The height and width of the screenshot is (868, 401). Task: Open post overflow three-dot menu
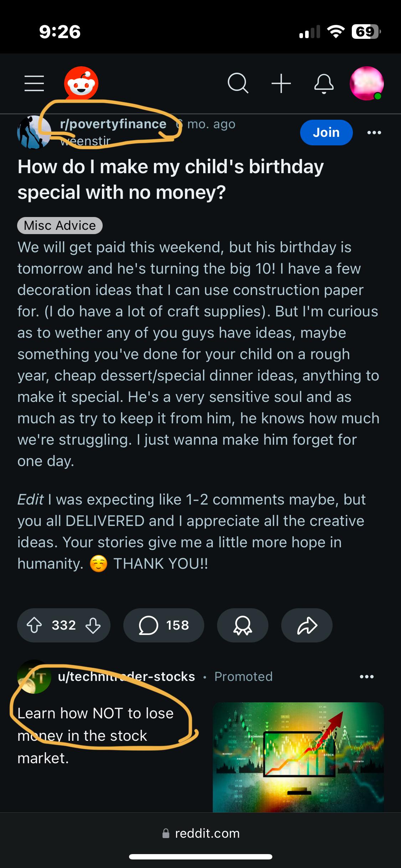374,133
